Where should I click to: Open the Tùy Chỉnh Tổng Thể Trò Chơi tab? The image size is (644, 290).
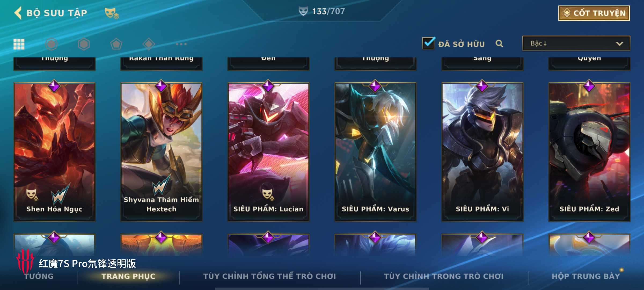coord(270,276)
